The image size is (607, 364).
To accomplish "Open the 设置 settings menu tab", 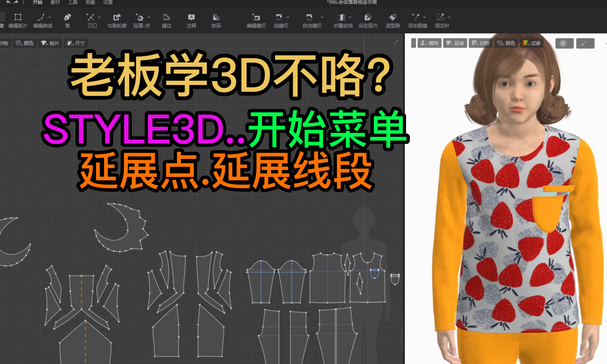I will tap(108, 2).
